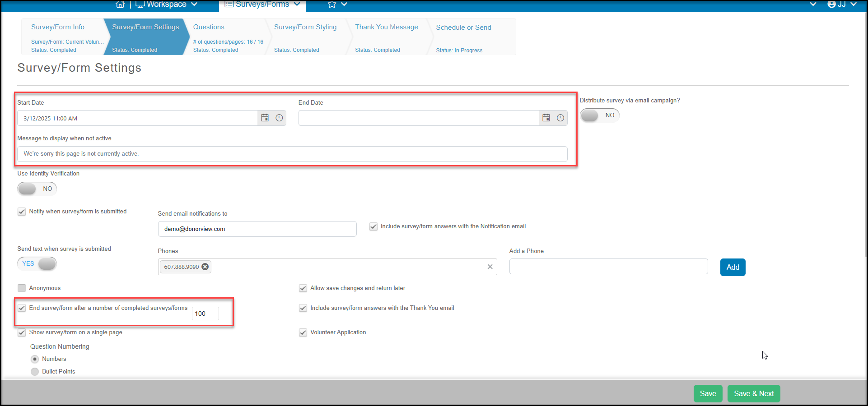Screen dimensions: 868x406
Task: Expand the Workspace dropdown menu
Action: [x=195, y=4]
